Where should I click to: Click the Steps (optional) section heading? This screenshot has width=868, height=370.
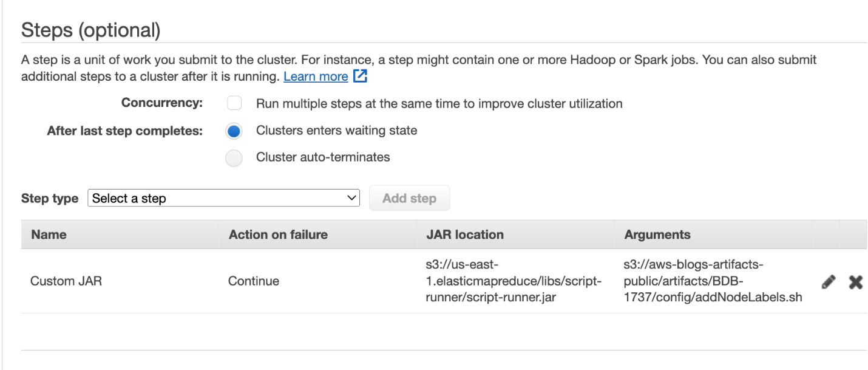pyautogui.click(x=90, y=30)
